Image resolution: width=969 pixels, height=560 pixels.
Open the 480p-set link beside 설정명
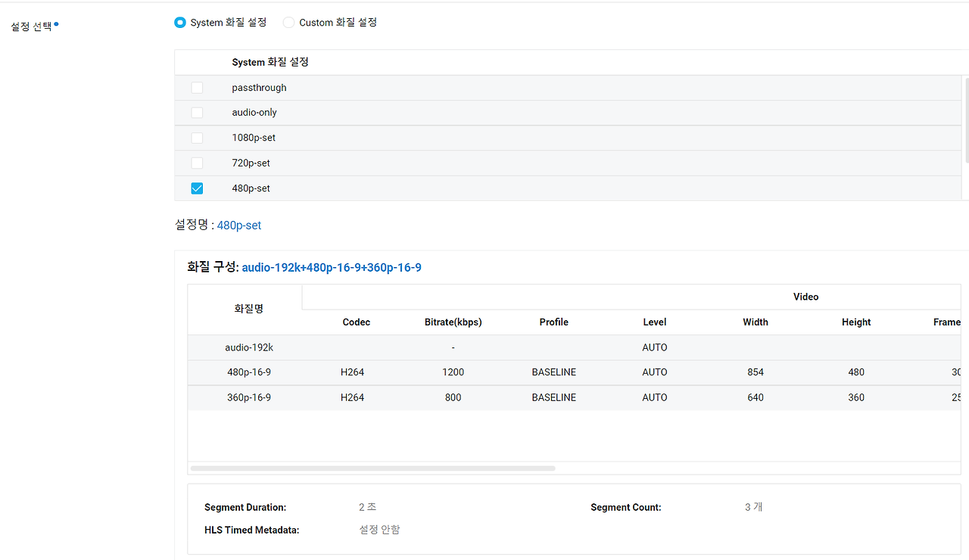(x=239, y=226)
